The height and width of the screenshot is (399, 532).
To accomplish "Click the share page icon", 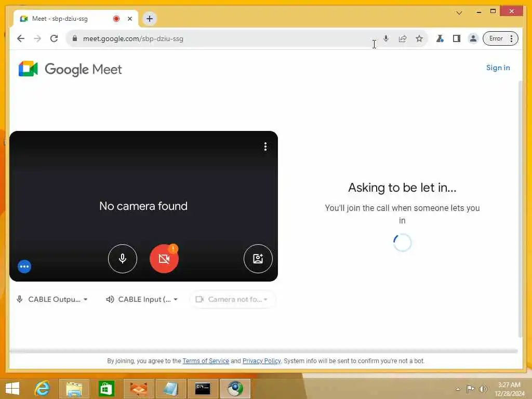I will 403,38.
